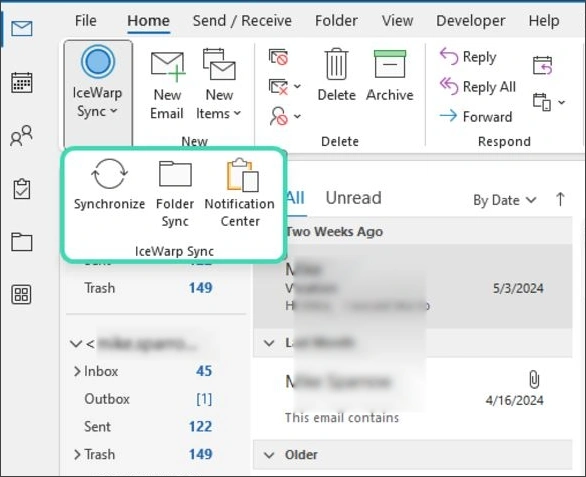Open the Help ribbon tab

pyautogui.click(x=544, y=21)
